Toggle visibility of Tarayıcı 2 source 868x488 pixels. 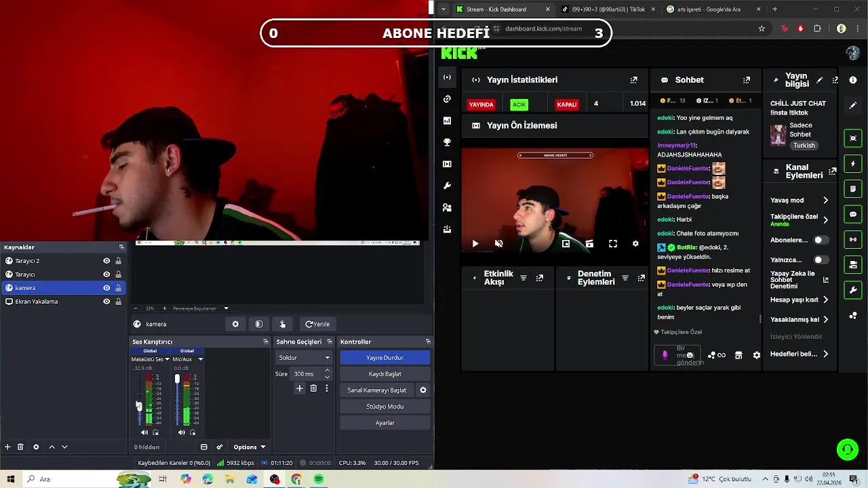tap(106, 261)
